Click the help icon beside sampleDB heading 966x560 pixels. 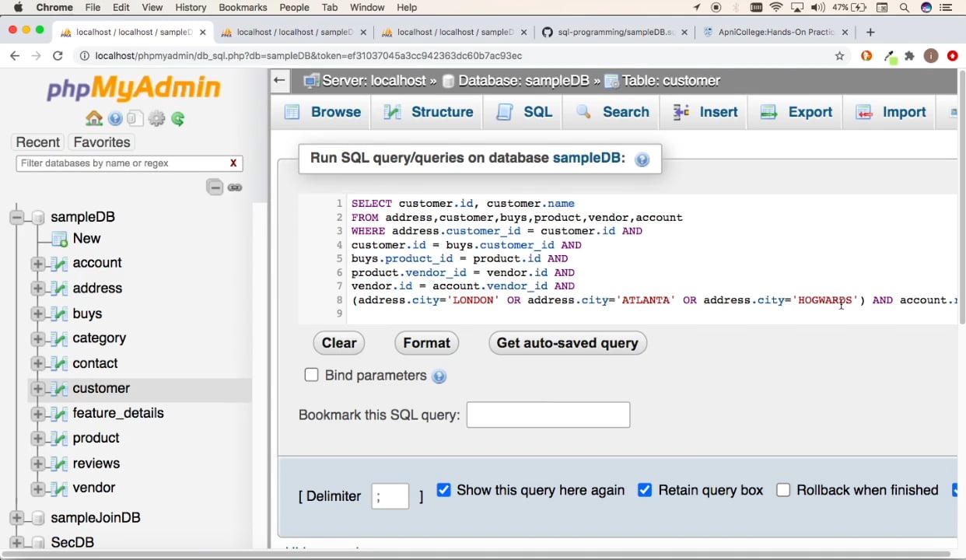pos(642,159)
